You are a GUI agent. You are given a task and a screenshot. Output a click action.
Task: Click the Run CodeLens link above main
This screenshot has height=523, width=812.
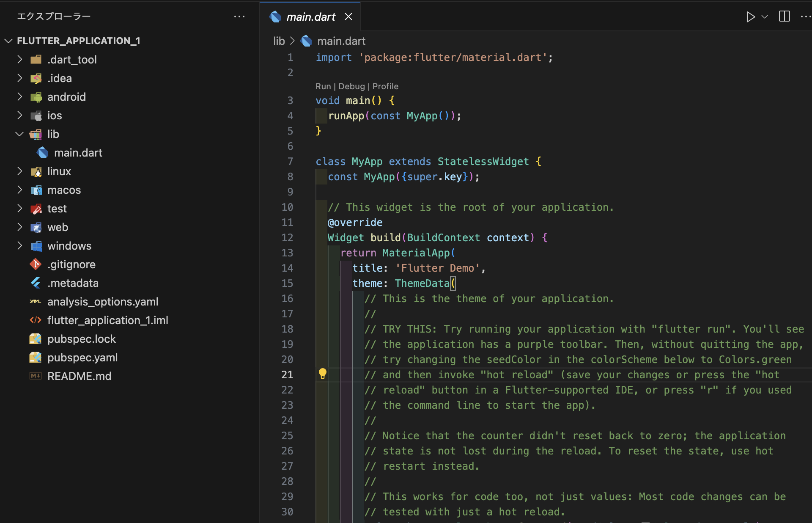click(x=323, y=86)
